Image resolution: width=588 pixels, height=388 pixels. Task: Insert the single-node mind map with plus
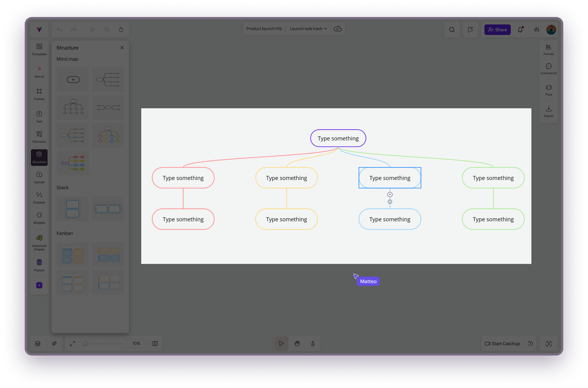click(73, 80)
